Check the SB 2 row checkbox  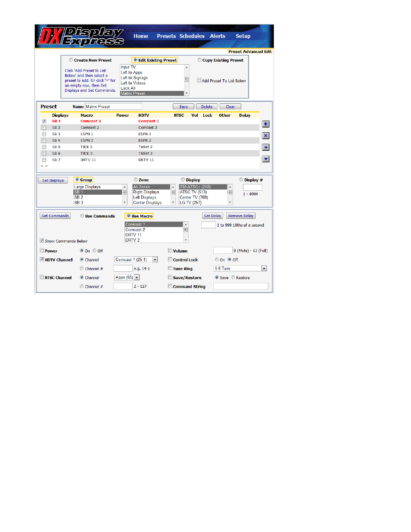pos(44,128)
